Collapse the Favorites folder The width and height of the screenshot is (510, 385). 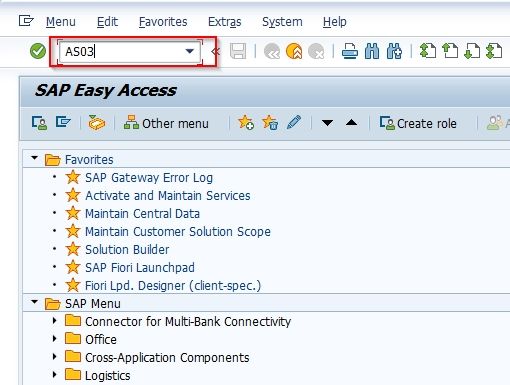pos(34,158)
